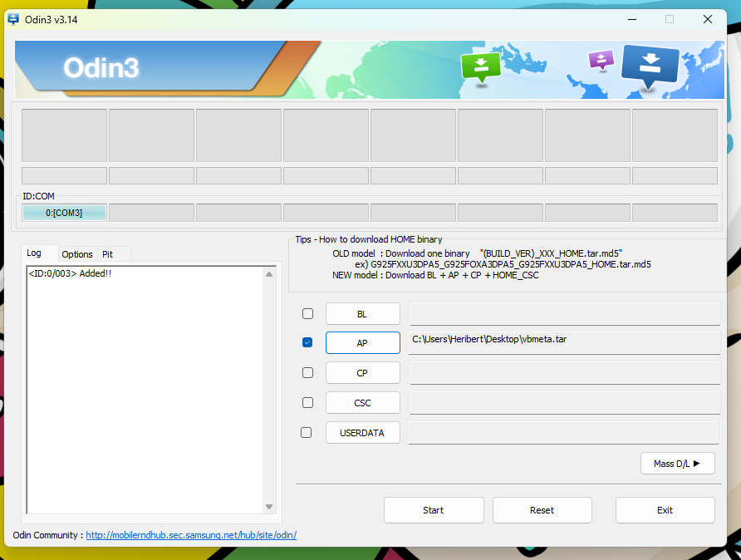Screen dimensions: 741x560
Task: Click the purple download bubble icon in banner
Action: pos(601,60)
